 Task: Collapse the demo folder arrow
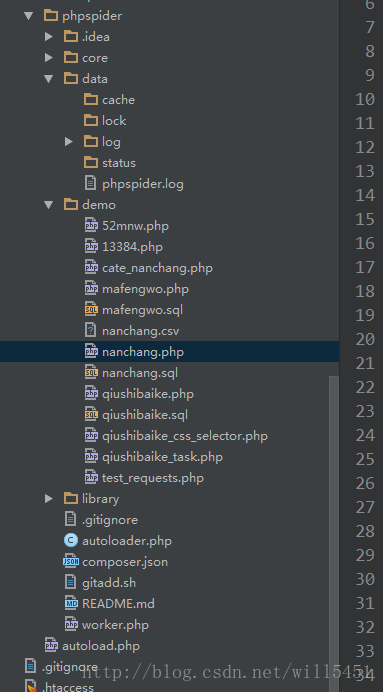coord(49,205)
